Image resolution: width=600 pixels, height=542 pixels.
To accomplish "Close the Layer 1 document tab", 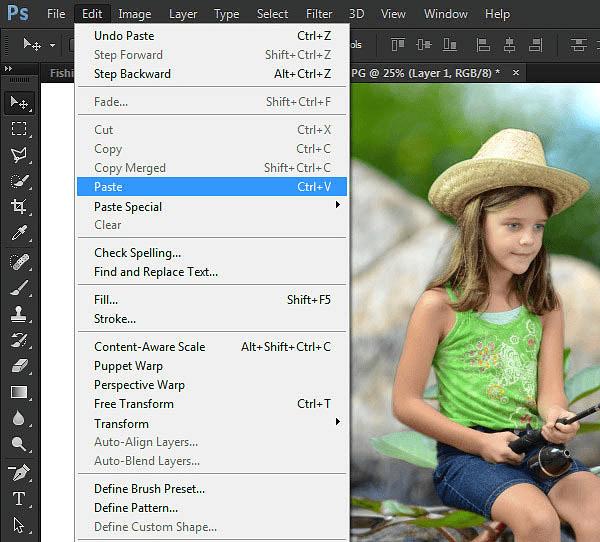I will tap(516, 72).
